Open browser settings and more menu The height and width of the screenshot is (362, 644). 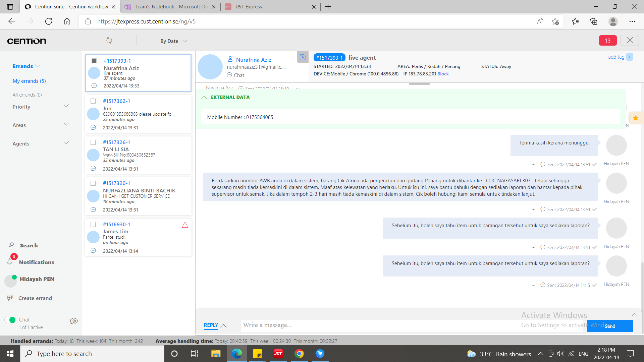point(632,21)
